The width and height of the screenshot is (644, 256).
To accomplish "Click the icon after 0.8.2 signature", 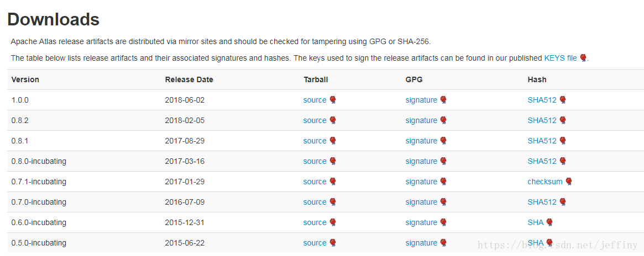I will [443, 120].
